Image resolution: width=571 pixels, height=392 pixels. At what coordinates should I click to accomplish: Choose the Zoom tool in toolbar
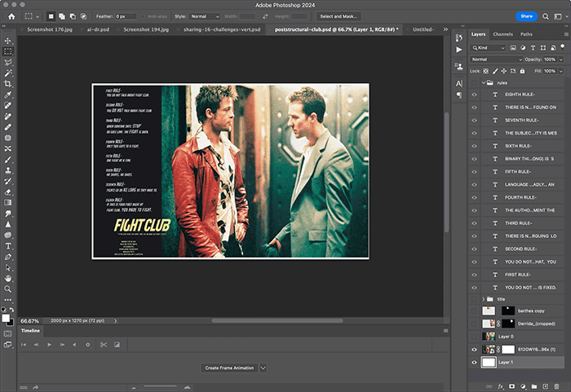pyautogui.click(x=8, y=288)
